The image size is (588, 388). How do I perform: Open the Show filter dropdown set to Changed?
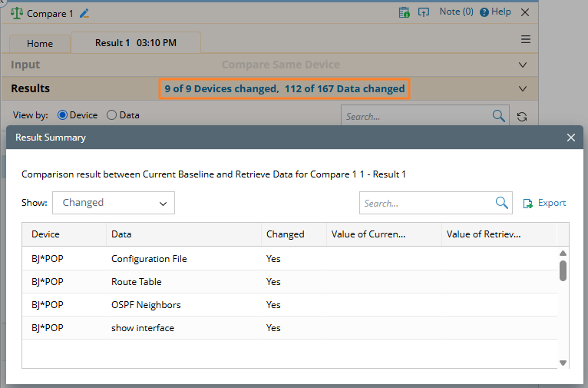(114, 203)
